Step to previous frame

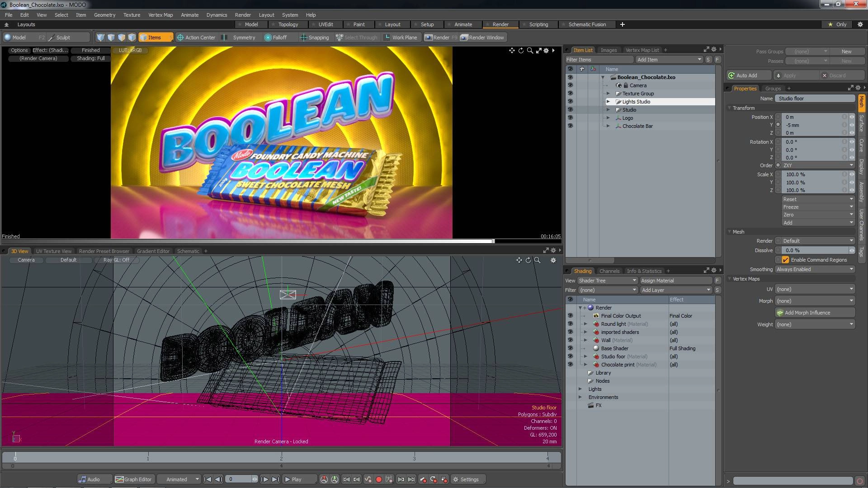click(x=218, y=479)
